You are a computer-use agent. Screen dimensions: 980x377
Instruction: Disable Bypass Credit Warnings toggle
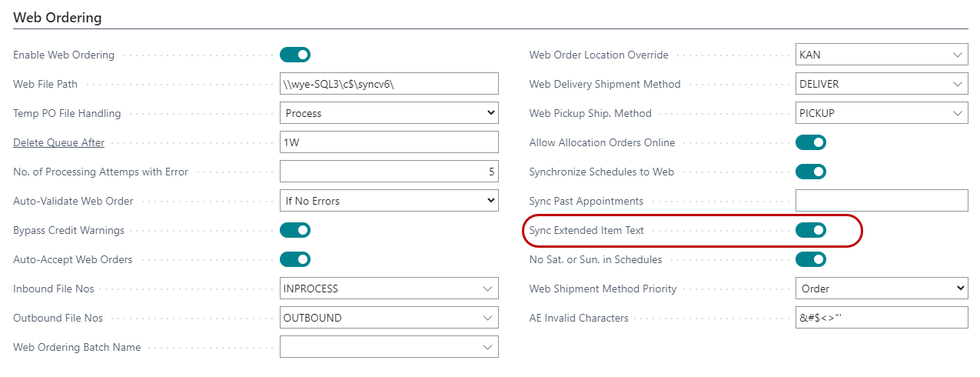pos(295,230)
